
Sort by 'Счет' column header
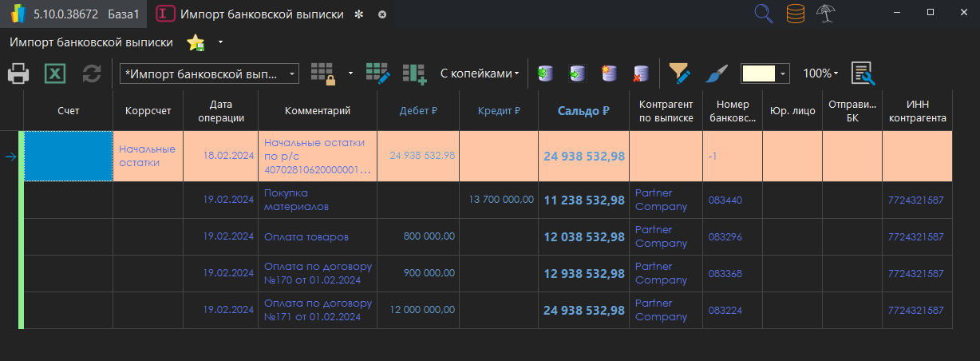pos(69,111)
